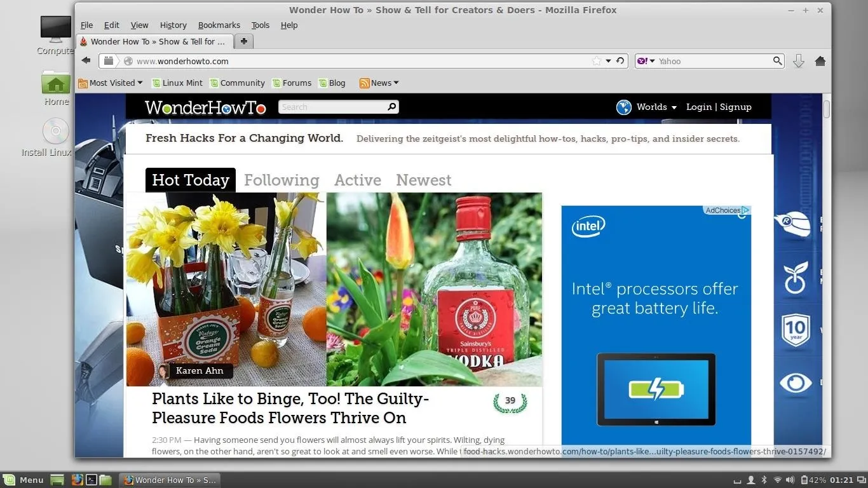
Task: Open a new tab with plus button
Action: pos(243,41)
